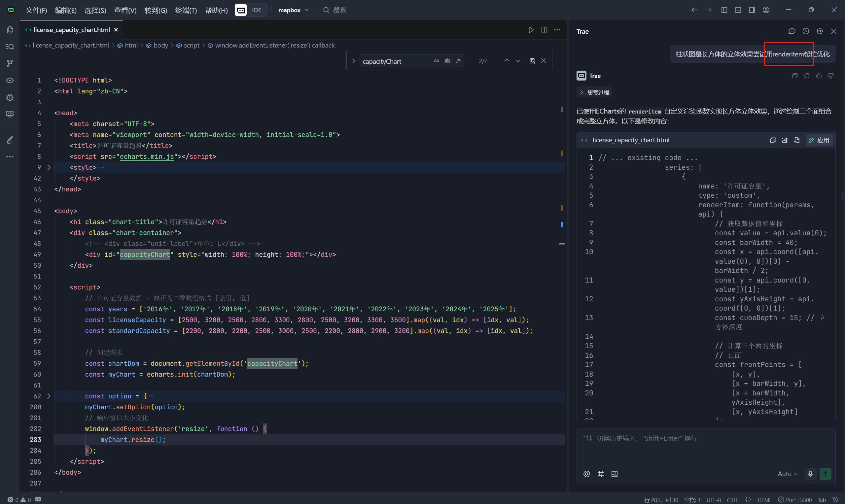Toggle notifications bell in status bar

pyautogui.click(x=835, y=500)
